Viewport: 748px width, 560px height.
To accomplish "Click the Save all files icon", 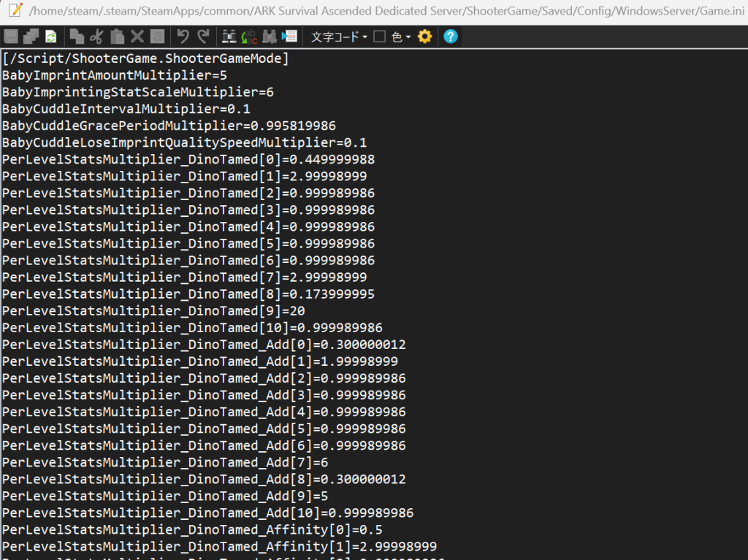I will (x=31, y=37).
